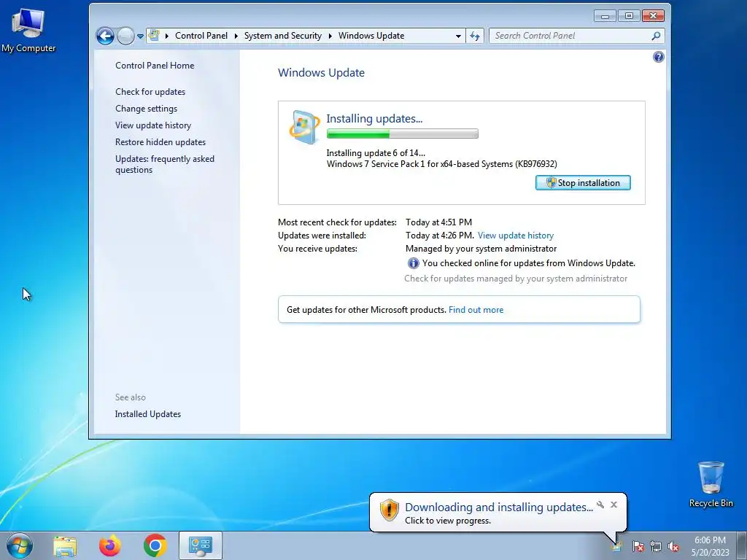The image size is (747, 560).
Task: Select System and Security breadcrumb
Action: pos(283,36)
